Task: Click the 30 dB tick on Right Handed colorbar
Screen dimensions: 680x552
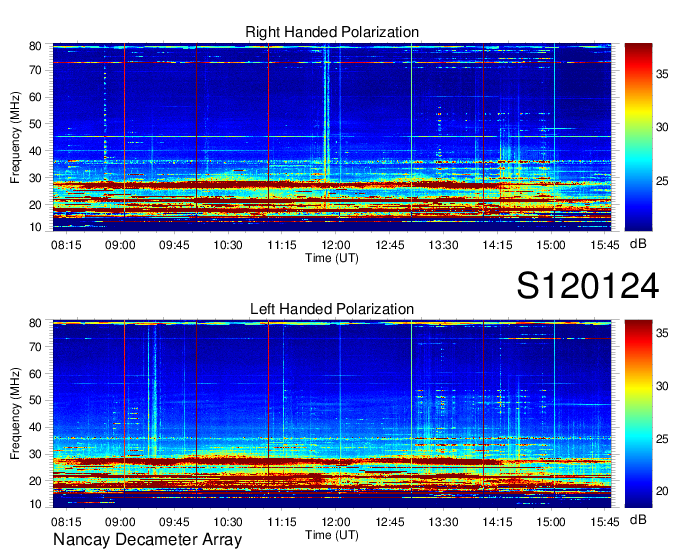Action: pyautogui.click(x=662, y=127)
